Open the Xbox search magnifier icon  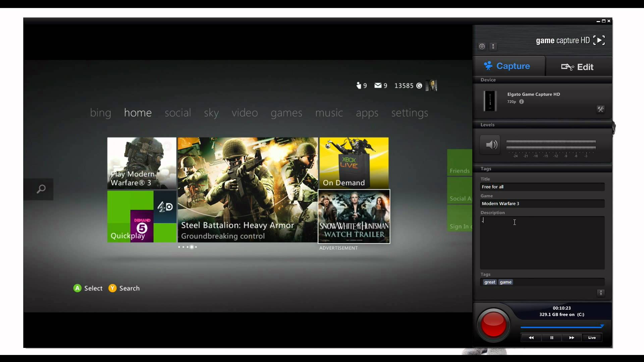pyautogui.click(x=41, y=189)
